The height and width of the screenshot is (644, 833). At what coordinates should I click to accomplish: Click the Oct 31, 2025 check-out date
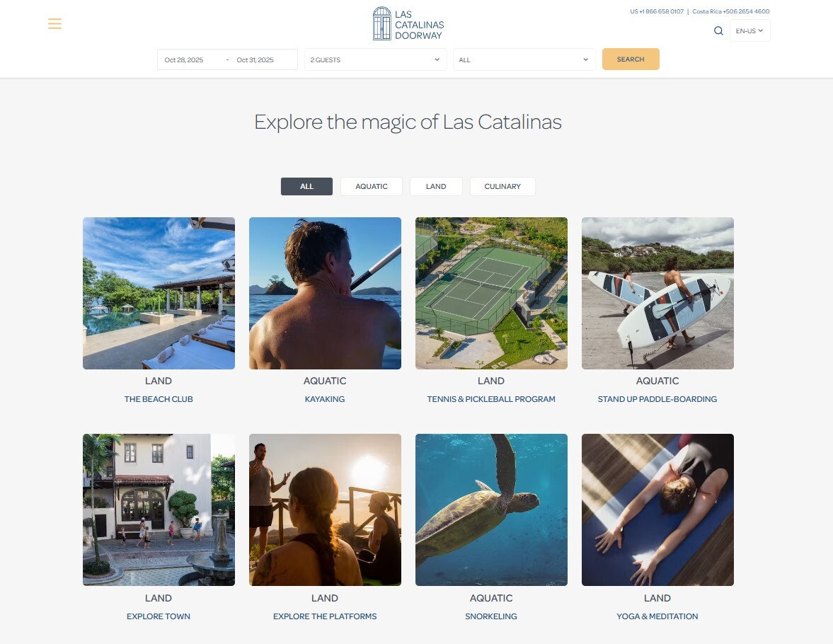pos(255,60)
